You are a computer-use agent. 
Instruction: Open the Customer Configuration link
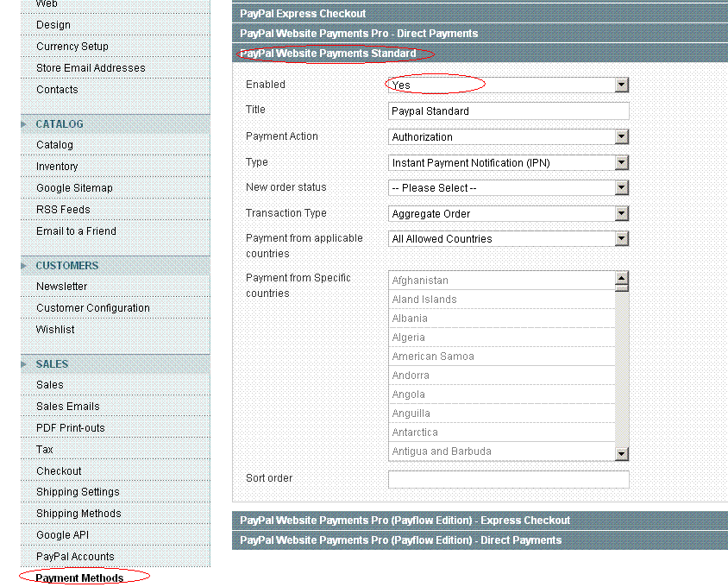(93, 307)
